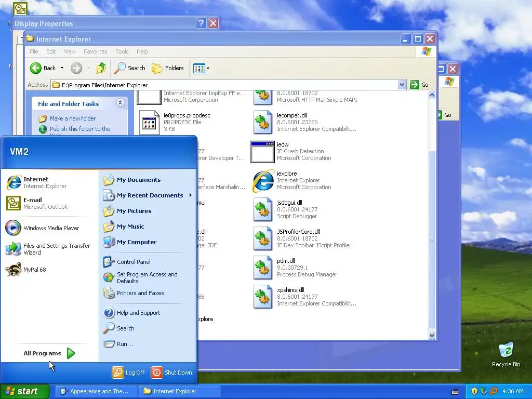
Task: Open the Favorites menu
Action: [96, 51]
